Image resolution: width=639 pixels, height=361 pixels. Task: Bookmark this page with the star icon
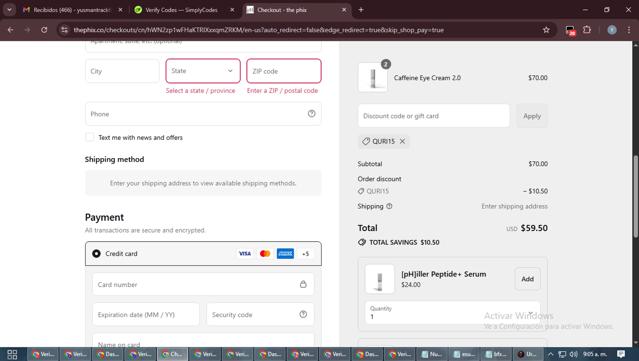[546, 30]
